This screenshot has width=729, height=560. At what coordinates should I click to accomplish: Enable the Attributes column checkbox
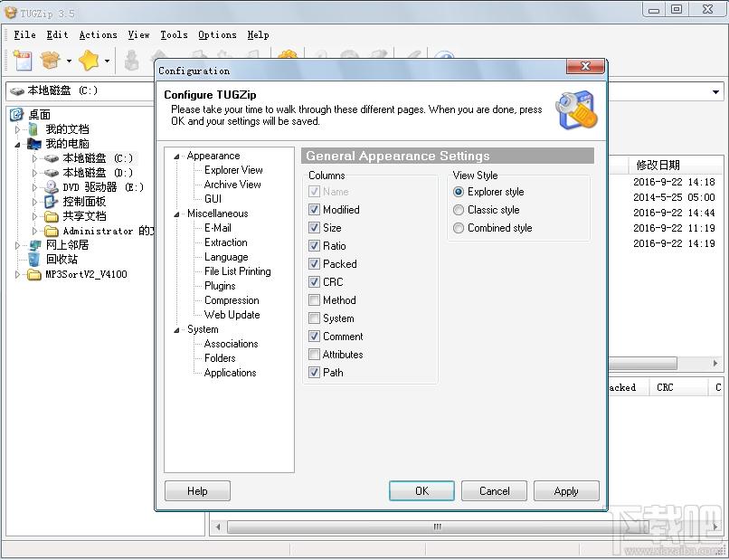point(314,355)
